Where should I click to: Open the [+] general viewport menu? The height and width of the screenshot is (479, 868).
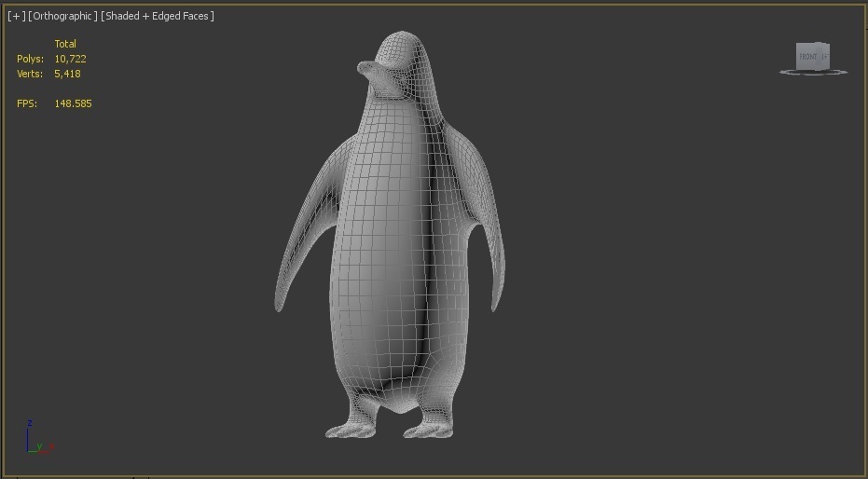click(x=16, y=16)
